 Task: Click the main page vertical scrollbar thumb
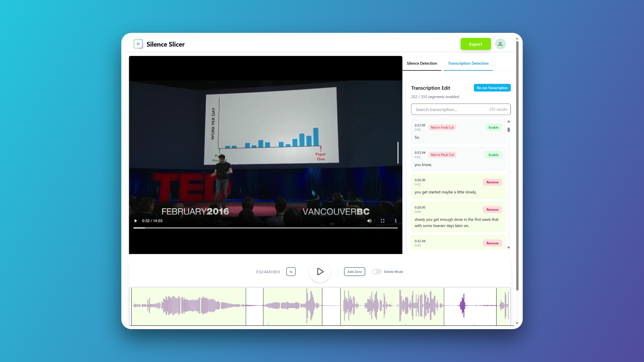pyautogui.click(x=517, y=166)
